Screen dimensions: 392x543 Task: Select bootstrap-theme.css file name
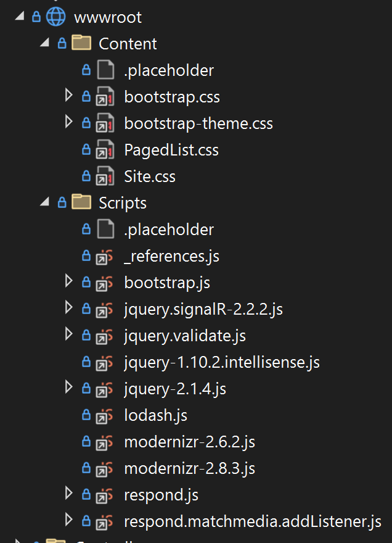click(x=198, y=123)
